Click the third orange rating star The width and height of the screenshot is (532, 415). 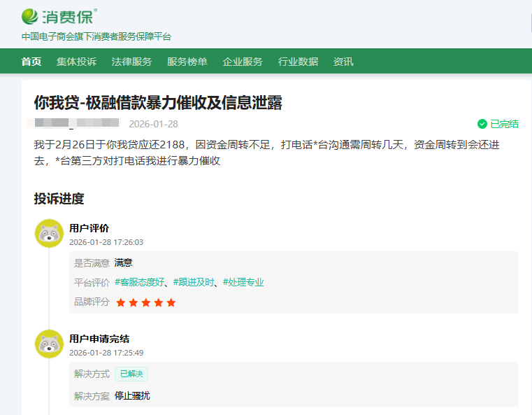pyautogui.click(x=146, y=302)
